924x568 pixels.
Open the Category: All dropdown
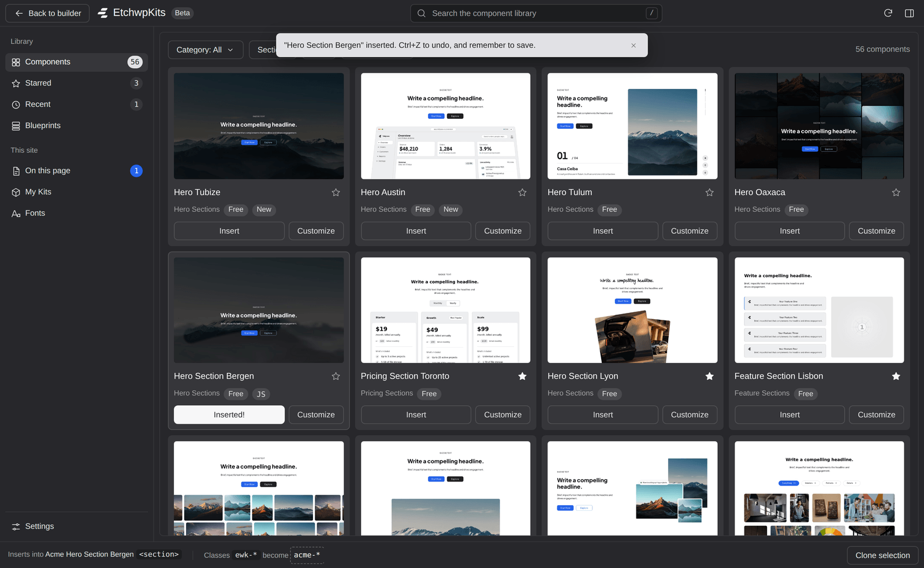coord(206,50)
